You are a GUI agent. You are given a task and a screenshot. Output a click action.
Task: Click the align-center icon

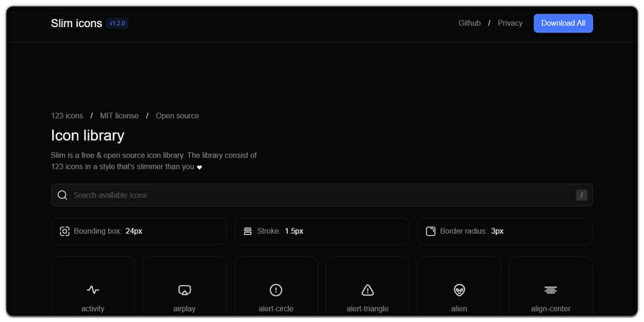551,290
